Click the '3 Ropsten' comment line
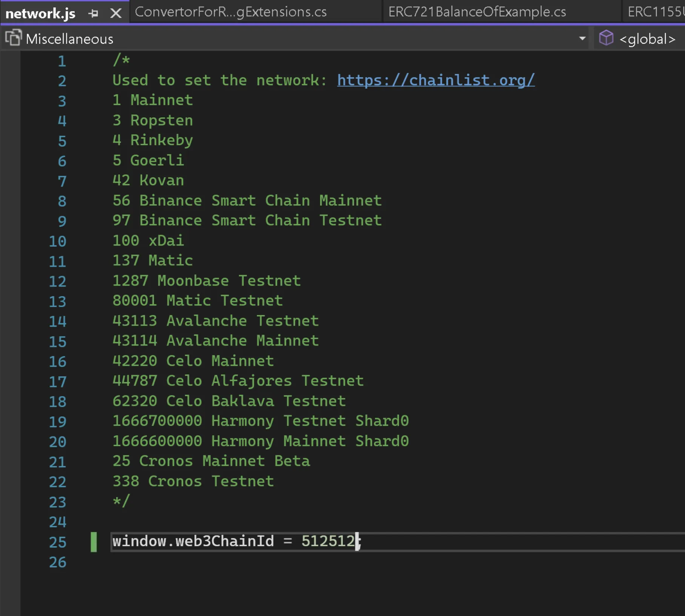Image resolution: width=685 pixels, height=616 pixels. (x=153, y=120)
